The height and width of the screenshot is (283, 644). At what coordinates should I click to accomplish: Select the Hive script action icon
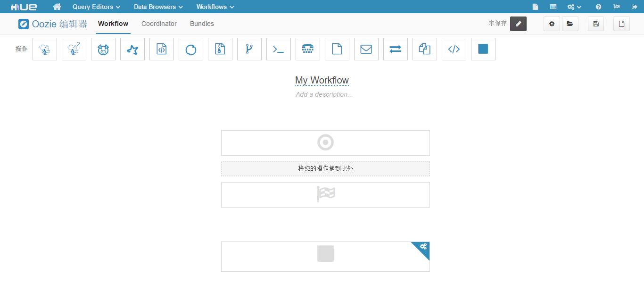click(x=45, y=49)
